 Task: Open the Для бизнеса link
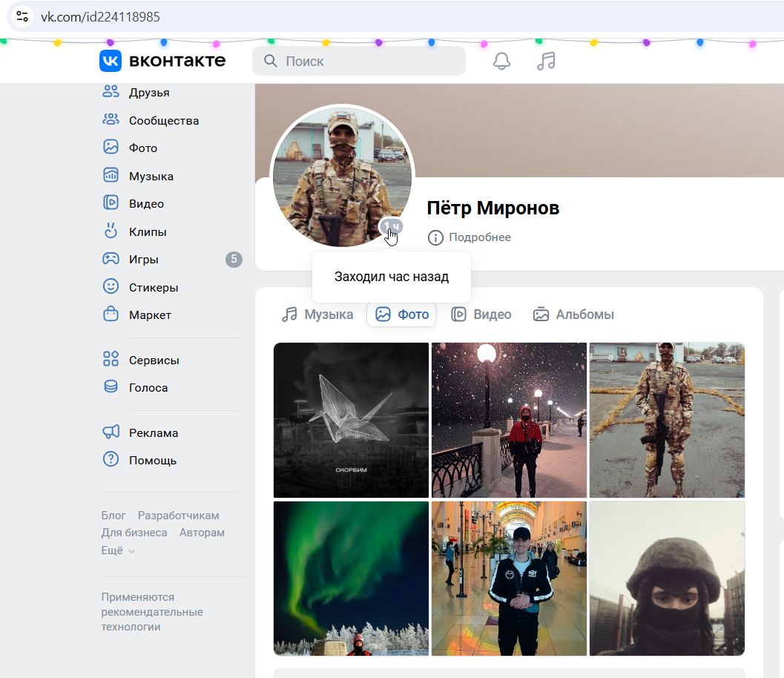coord(133,532)
